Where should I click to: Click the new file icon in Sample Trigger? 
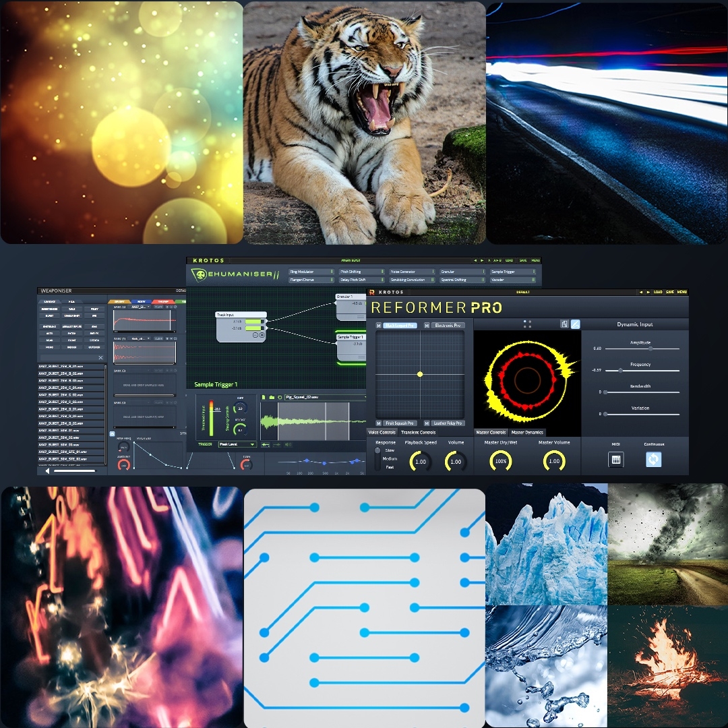(x=264, y=398)
